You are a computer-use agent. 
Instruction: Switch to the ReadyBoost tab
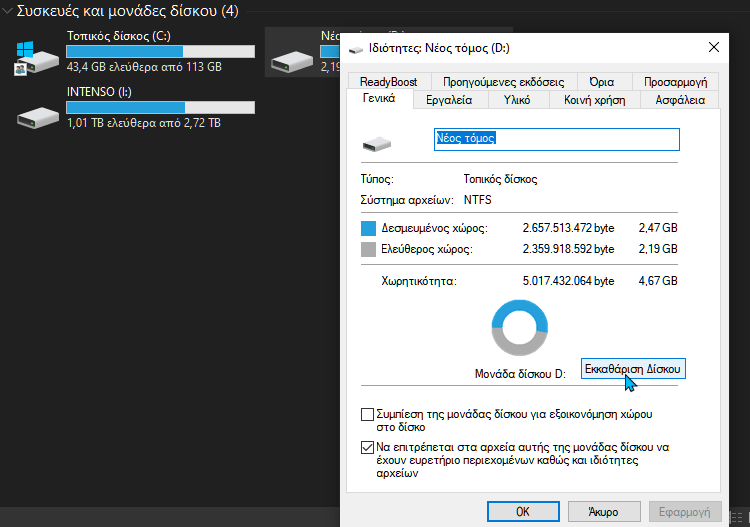388,82
